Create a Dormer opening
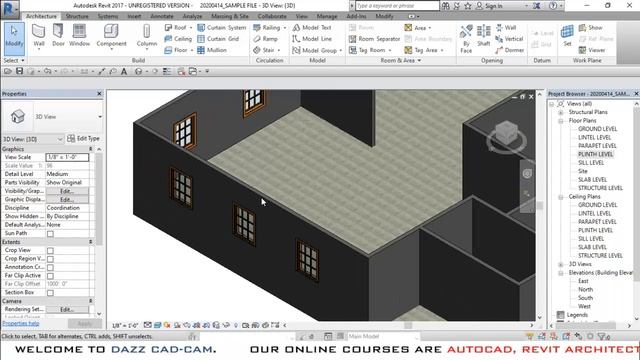 (509, 50)
